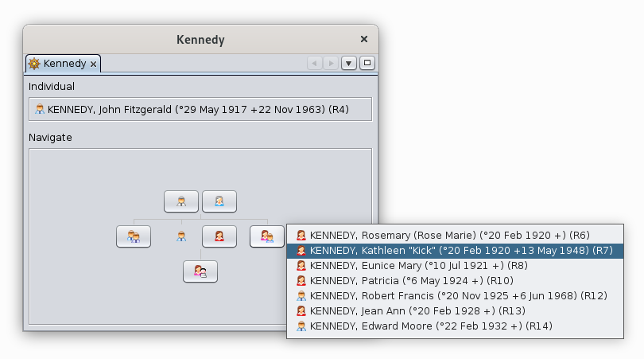The image size is (644, 359).
Task: Click the John Fitzgerald Kennedy individual field
Action: point(200,109)
